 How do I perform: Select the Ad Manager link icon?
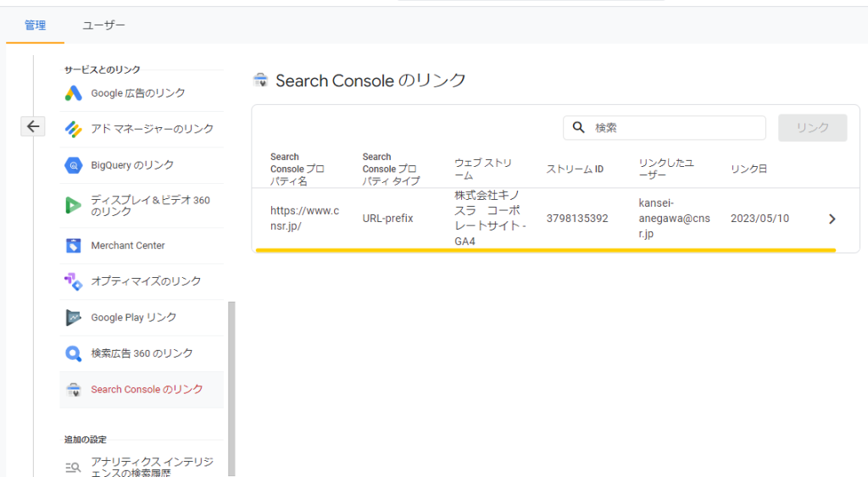(x=73, y=129)
